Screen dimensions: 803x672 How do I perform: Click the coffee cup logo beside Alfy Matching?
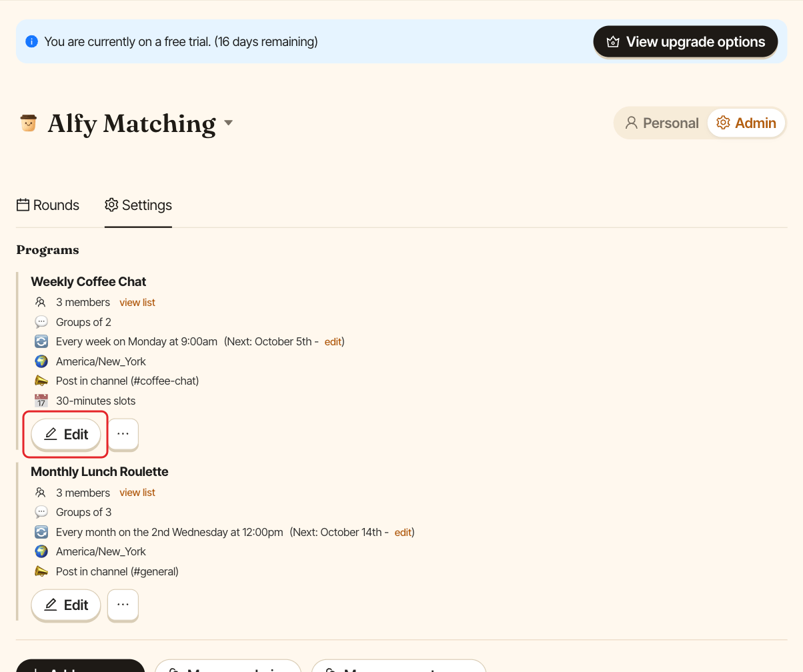pos(28,123)
